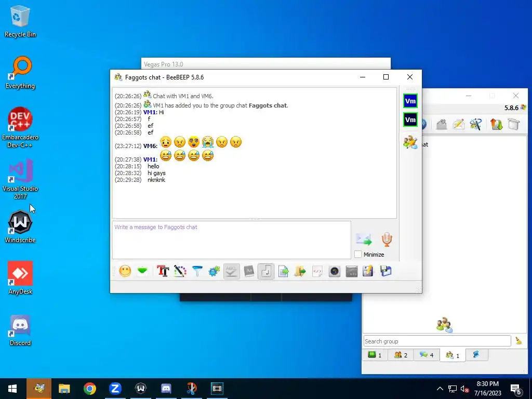Select Discord desktop shortcut
Viewport: 532px width, 399px height.
(x=20, y=330)
